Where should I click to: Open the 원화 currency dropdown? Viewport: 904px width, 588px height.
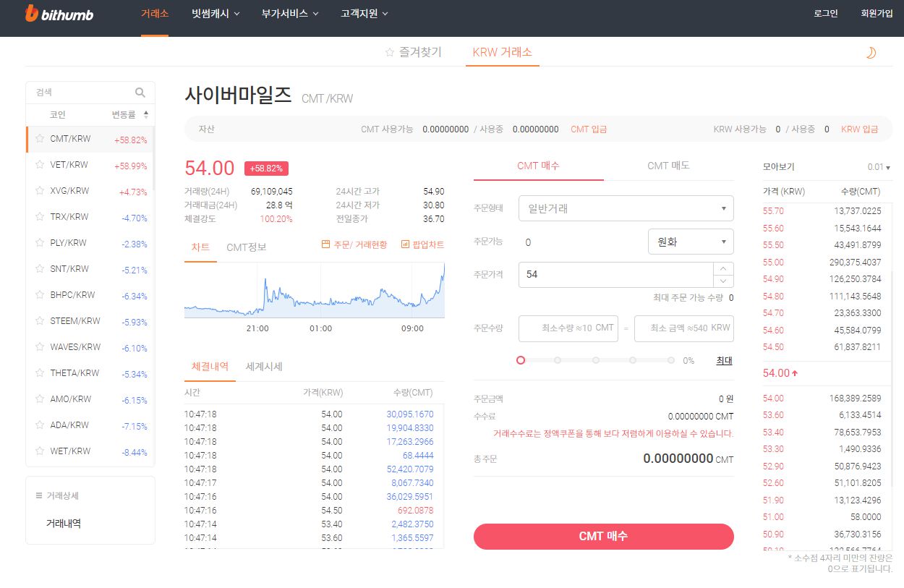691,242
